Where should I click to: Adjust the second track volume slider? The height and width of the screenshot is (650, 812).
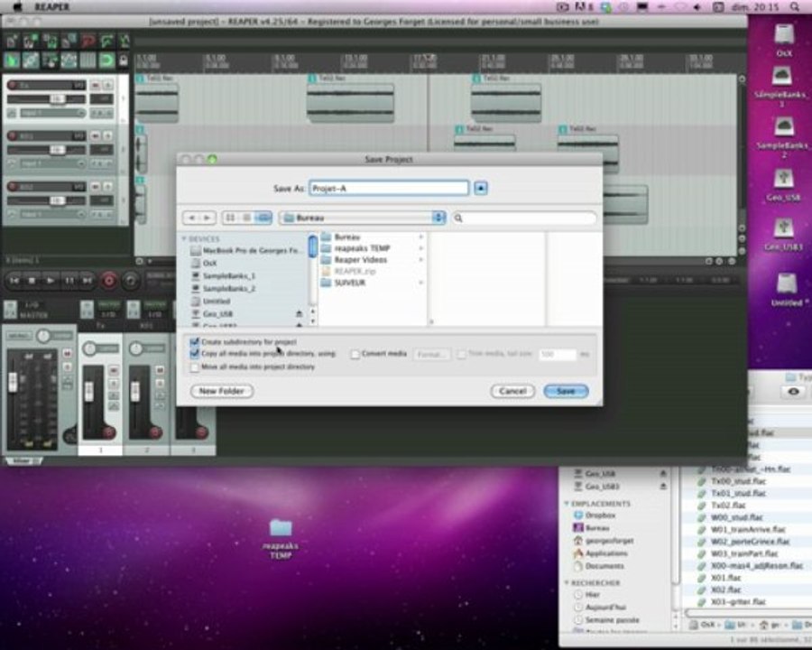pos(57,149)
